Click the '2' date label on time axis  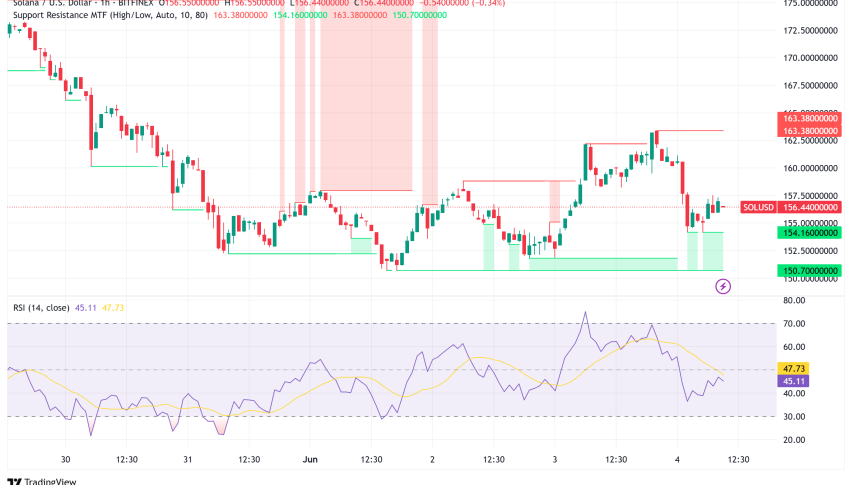[433, 459]
